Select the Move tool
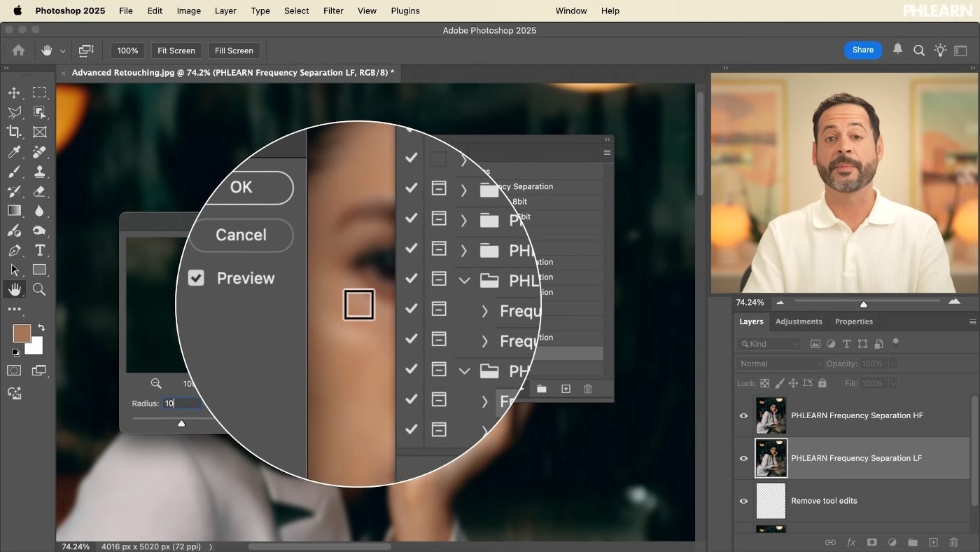 coord(14,92)
